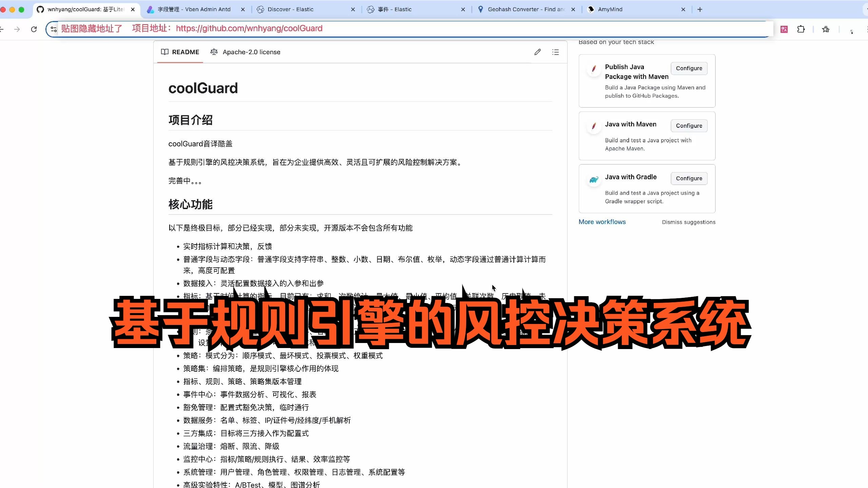Click the bullet '流量治理：熔断、限流、降级'

[231, 447]
